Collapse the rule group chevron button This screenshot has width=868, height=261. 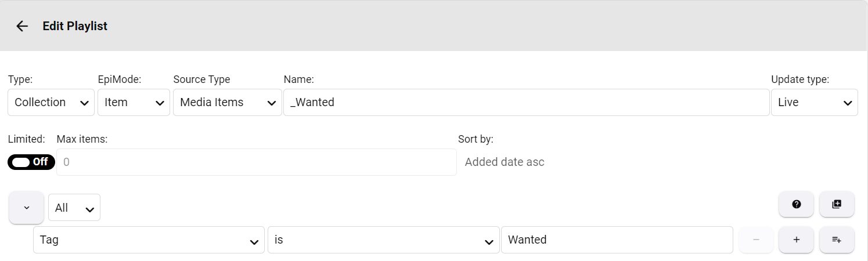click(x=26, y=208)
